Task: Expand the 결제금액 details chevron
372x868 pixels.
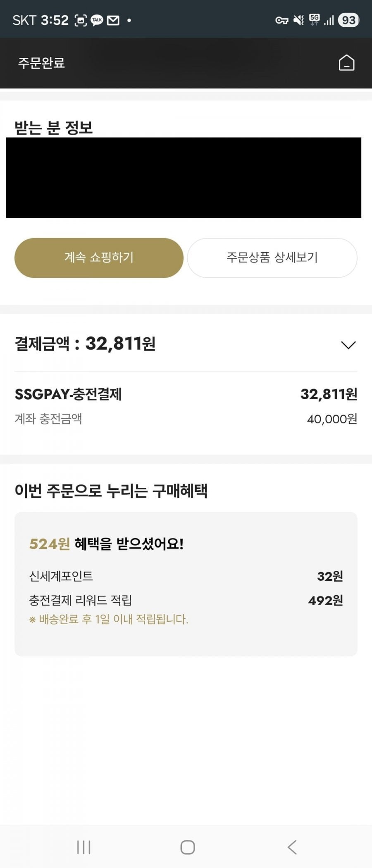Action: 348,345
